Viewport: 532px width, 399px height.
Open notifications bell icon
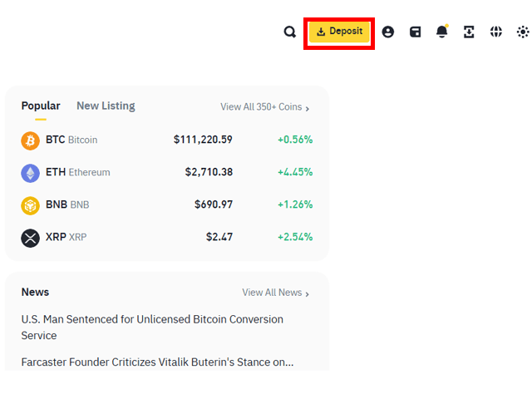(x=441, y=32)
